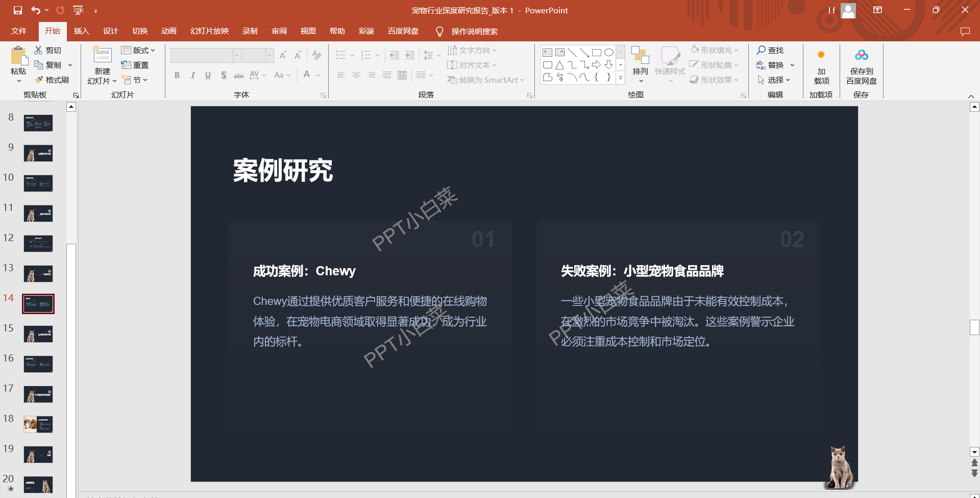Toggle center text alignment

point(356,75)
